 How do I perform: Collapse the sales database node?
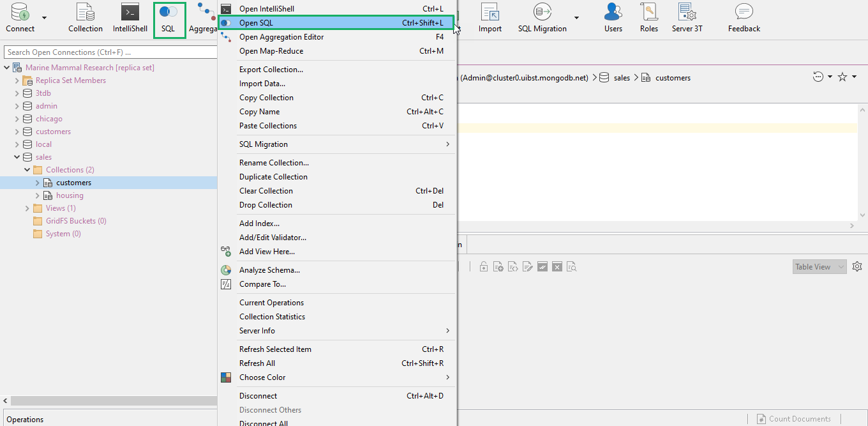click(x=17, y=157)
